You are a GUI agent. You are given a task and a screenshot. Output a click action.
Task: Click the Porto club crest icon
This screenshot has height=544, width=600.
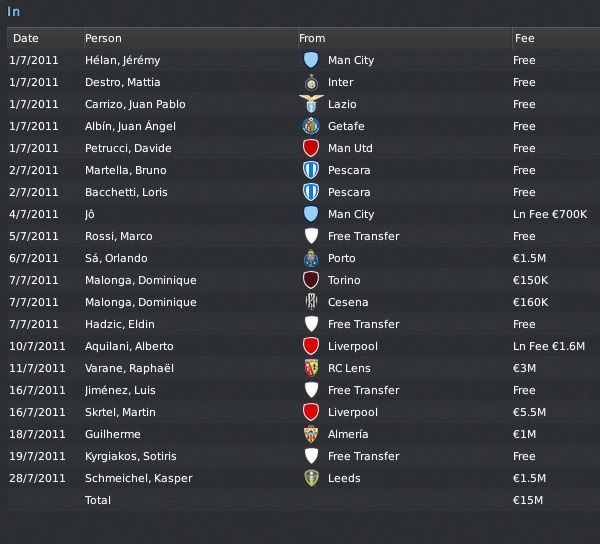310,258
